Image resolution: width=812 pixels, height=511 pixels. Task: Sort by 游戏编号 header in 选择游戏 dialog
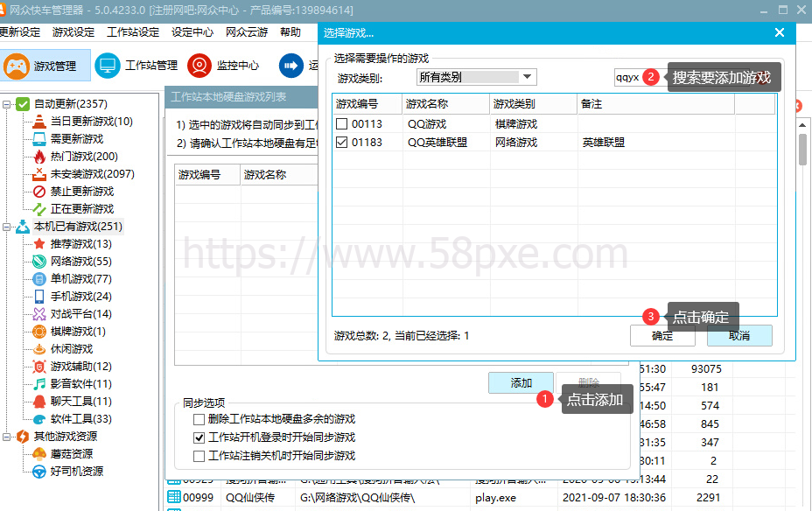(367, 104)
